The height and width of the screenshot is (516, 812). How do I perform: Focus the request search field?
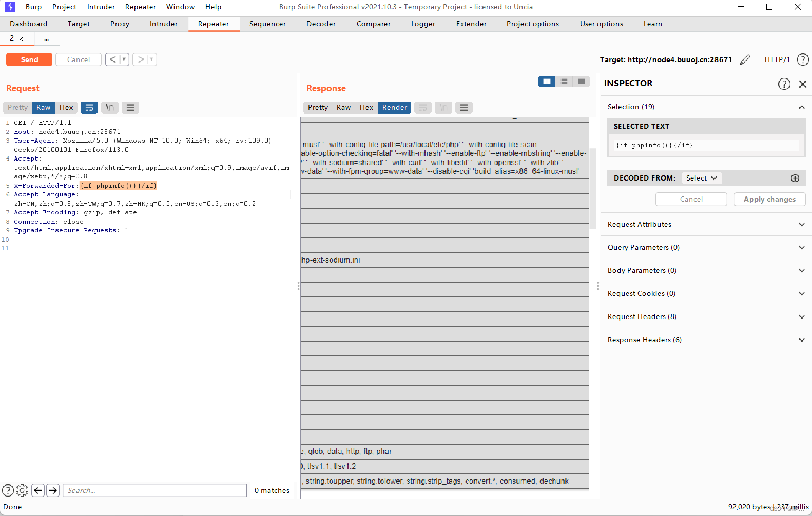click(155, 490)
